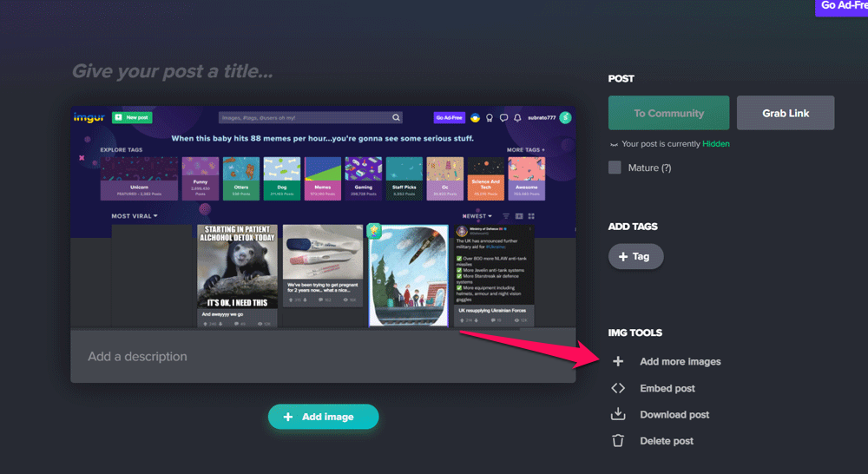Screen dimensions: 868x474
Task: Click the Delete post trash can icon
Action: pos(618,441)
